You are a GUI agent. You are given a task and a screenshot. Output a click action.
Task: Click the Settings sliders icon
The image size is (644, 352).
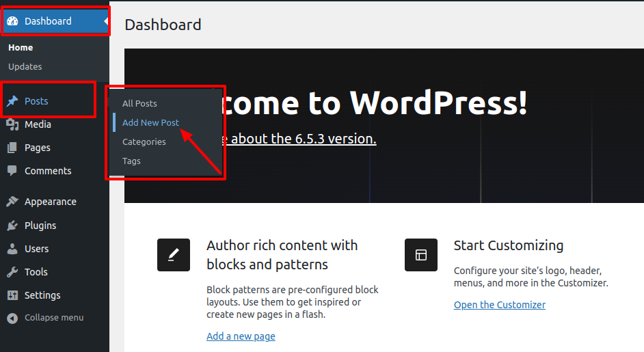[12, 295]
